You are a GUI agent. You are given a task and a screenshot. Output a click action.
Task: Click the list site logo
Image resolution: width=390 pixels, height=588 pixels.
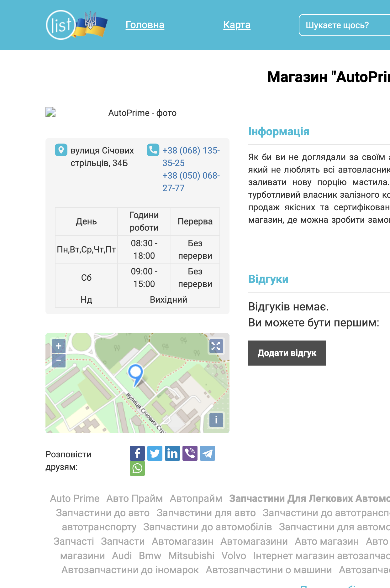76,25
